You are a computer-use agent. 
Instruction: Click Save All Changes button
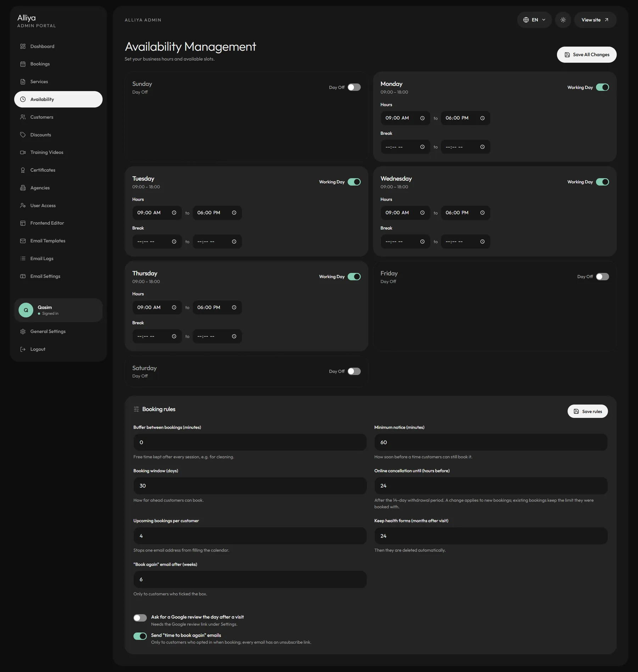587,55
